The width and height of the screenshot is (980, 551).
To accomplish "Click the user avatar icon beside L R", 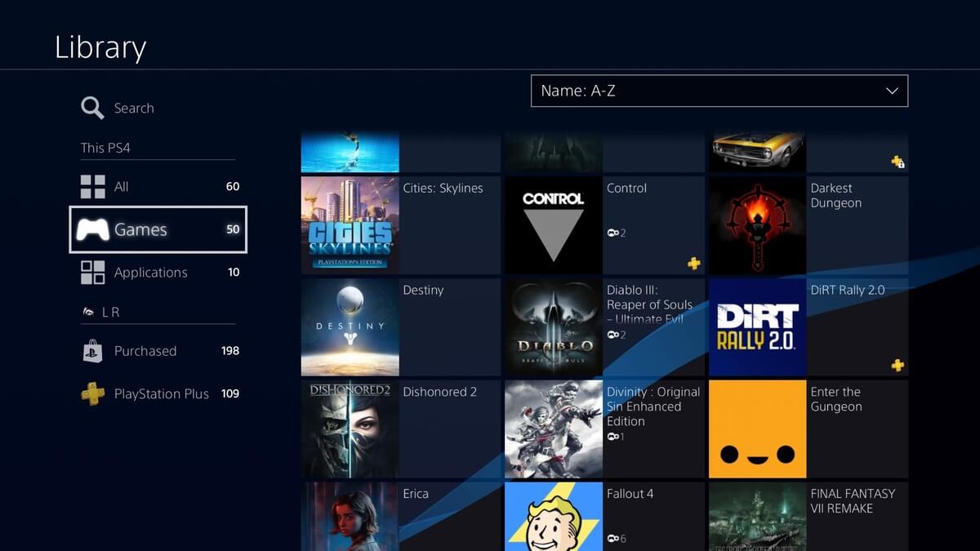I will coord(88,312).
